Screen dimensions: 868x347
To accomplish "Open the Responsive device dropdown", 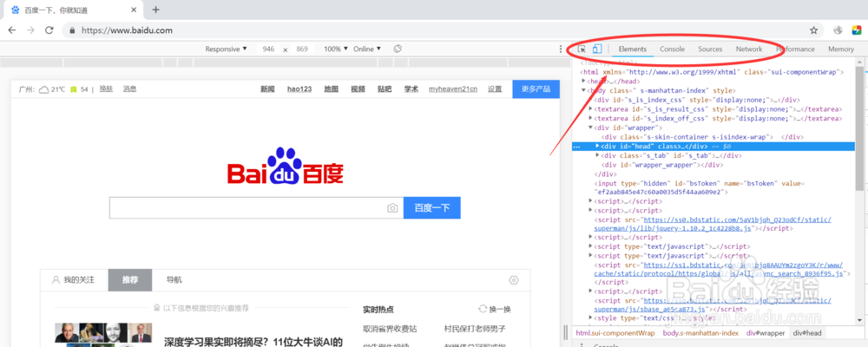I will tap(226, 49).
